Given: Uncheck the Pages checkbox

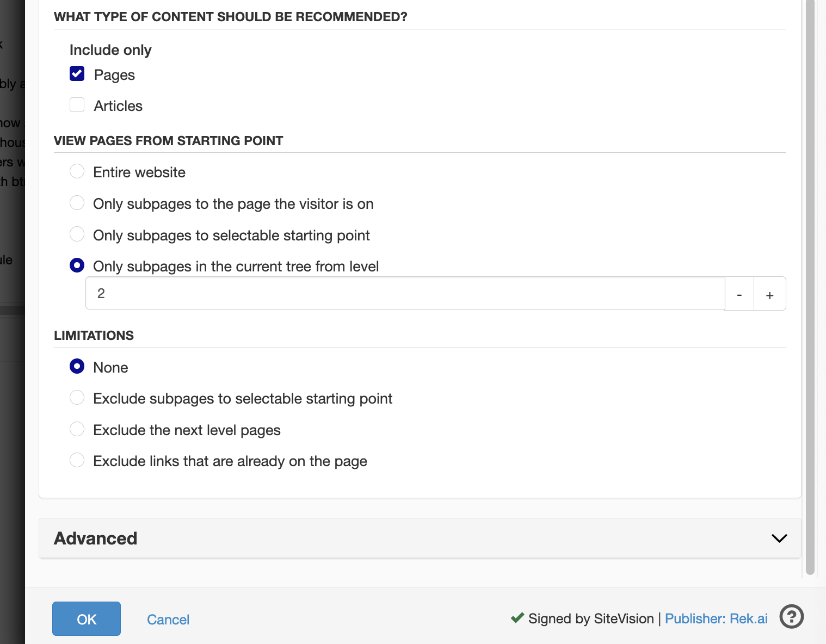Looking at the screenshot, I should click(x=77, y=74).
